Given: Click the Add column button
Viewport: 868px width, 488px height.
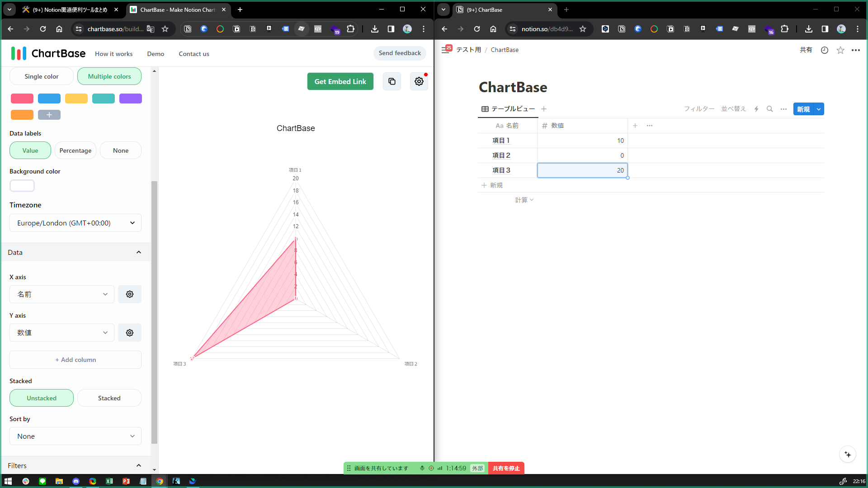Looking at the screenshot, I should pyautogui.click(x=75, y=360).
